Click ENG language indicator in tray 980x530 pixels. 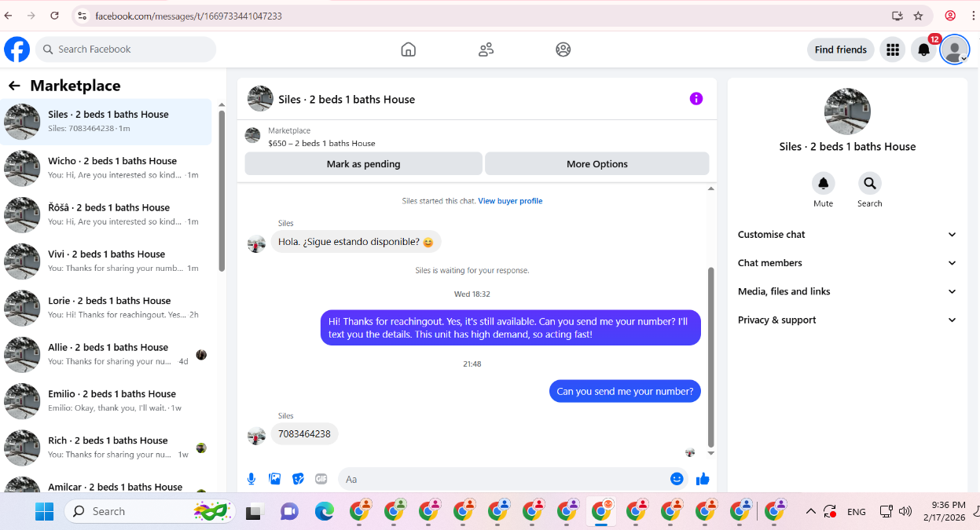(x=856, y=512)
